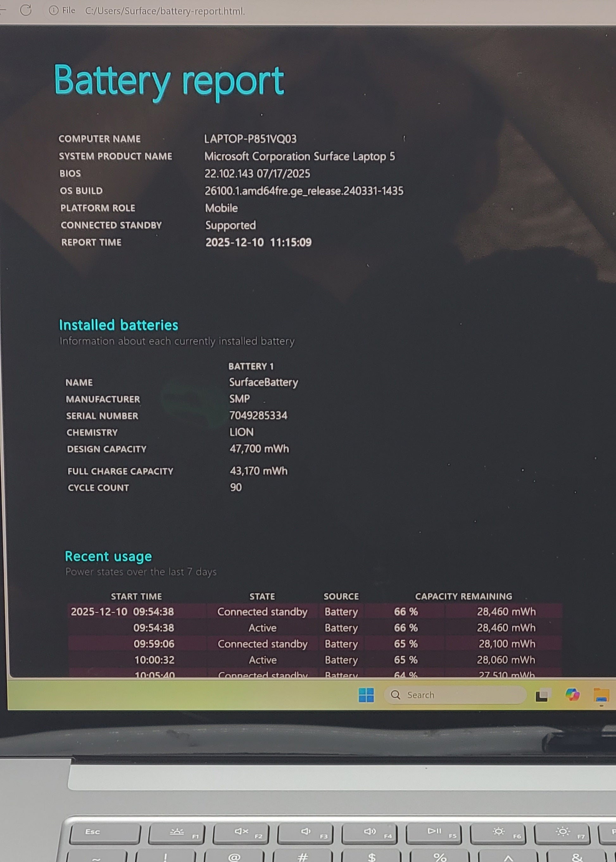Viewport: 616px width, 862px height.
Task: Click the Battery report page title
Action: (169, 80)
